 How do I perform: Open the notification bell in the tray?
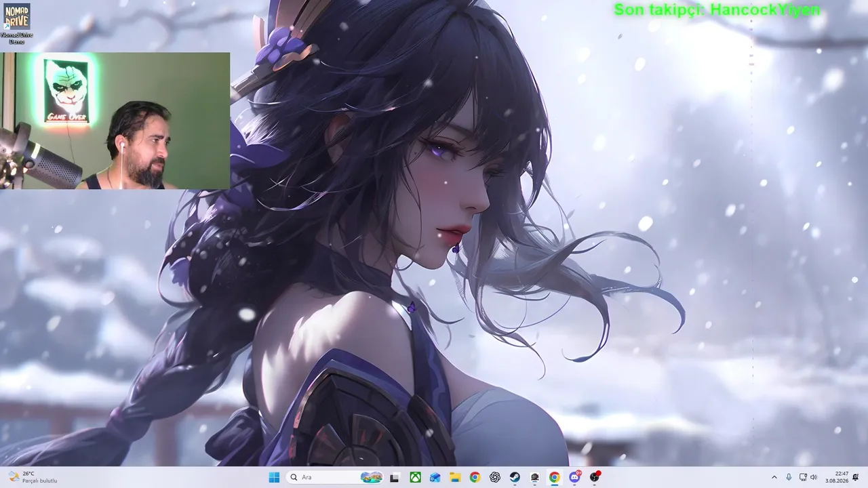coord(856,477)
